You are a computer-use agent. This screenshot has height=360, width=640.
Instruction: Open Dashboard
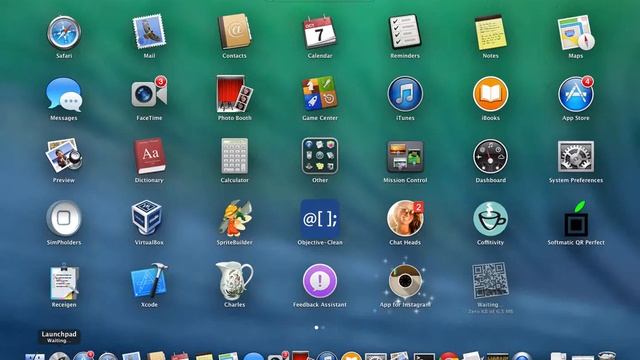[x=490, y=156]
